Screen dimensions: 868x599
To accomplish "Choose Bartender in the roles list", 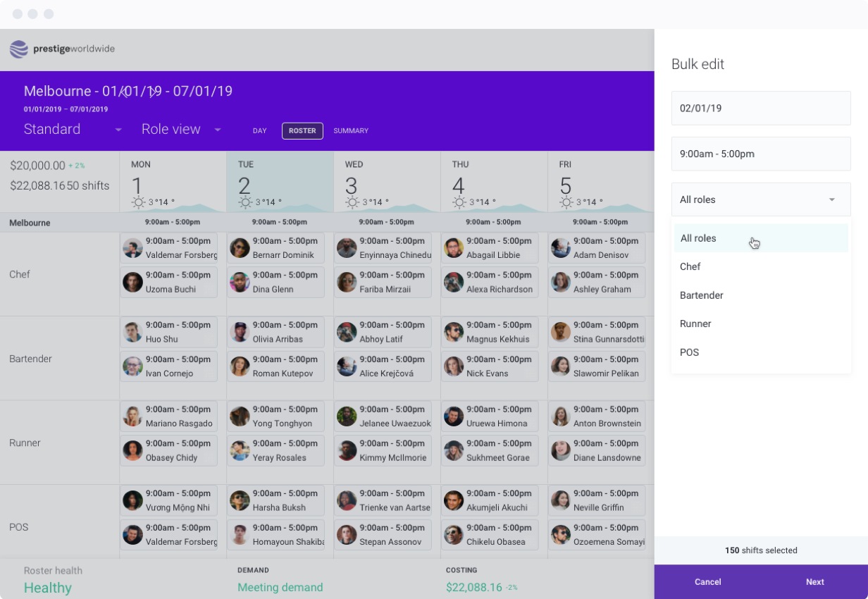I will click(761, 295).
